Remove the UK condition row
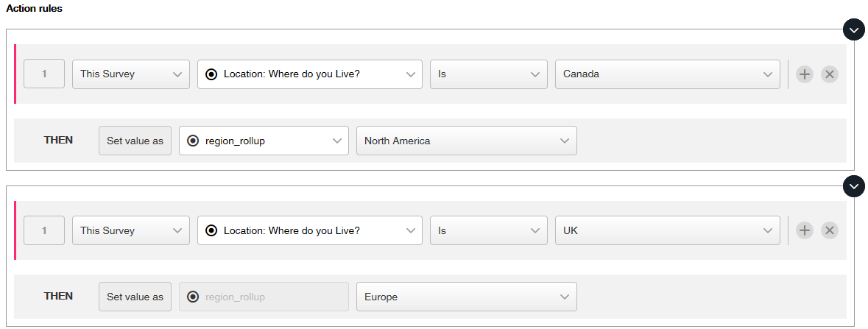This screenshot has width=868, height=329. pyautogui.click(x=829, y=230)
